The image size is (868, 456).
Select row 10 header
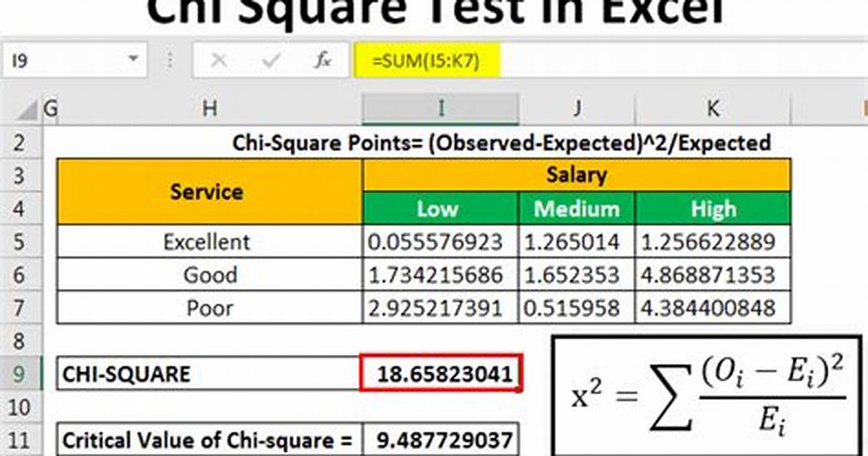20,407
